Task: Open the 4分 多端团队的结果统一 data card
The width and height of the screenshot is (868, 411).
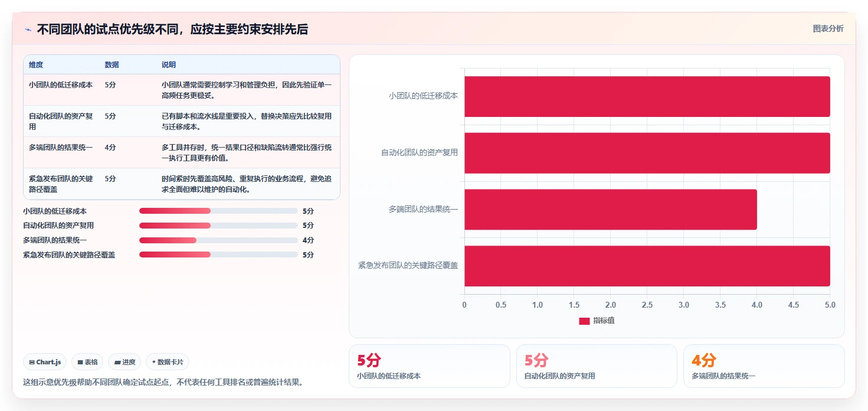Action: 764,366
